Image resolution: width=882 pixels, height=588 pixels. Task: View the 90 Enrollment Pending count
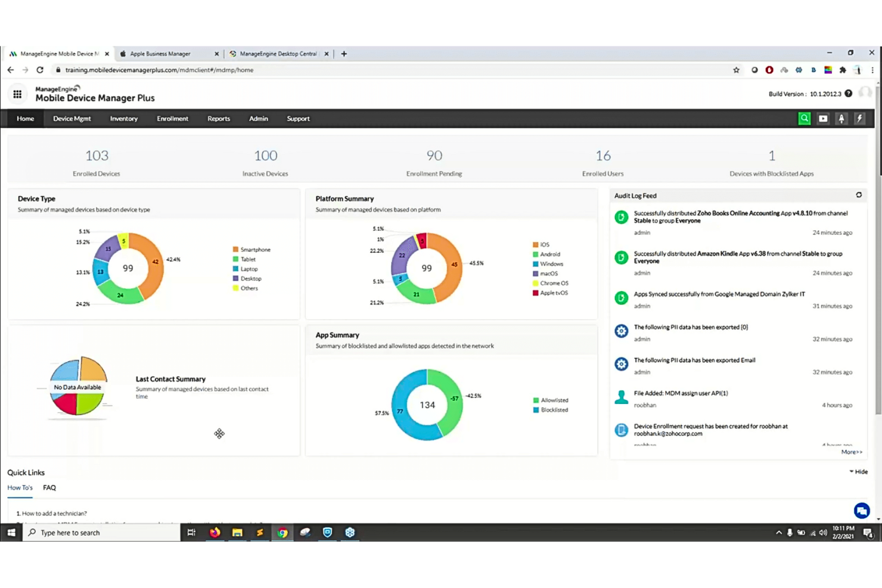click(x=434, y=162)
